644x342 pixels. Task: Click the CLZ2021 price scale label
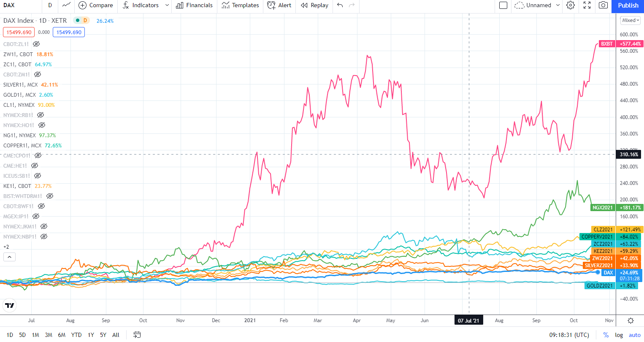603,230
